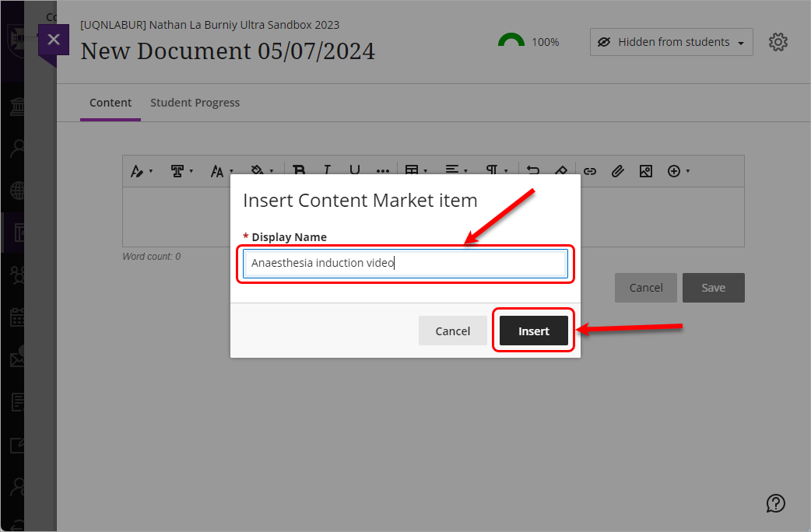The image size is (811, 532).
Task: Open the calendar icon in the left sidebar
Action: click(x=17, y=317)
